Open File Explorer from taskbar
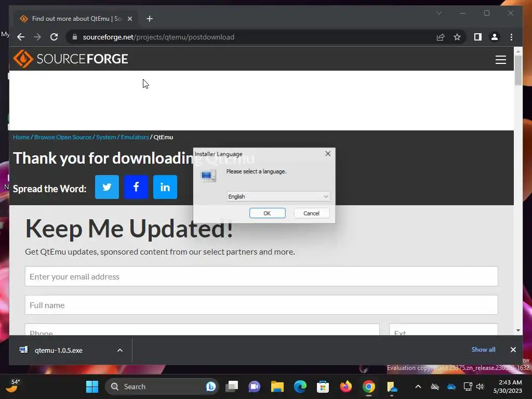The width and height of the screenshot is (532, 399). coord(277,387)
